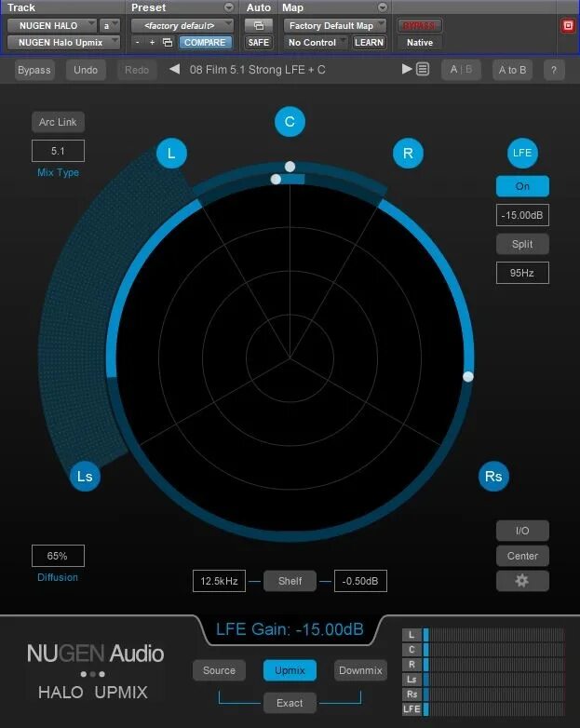Click the LFE Gain: -15.00dB readout
This screenshot has width=580, height=728.
click(x=290, y=629)
